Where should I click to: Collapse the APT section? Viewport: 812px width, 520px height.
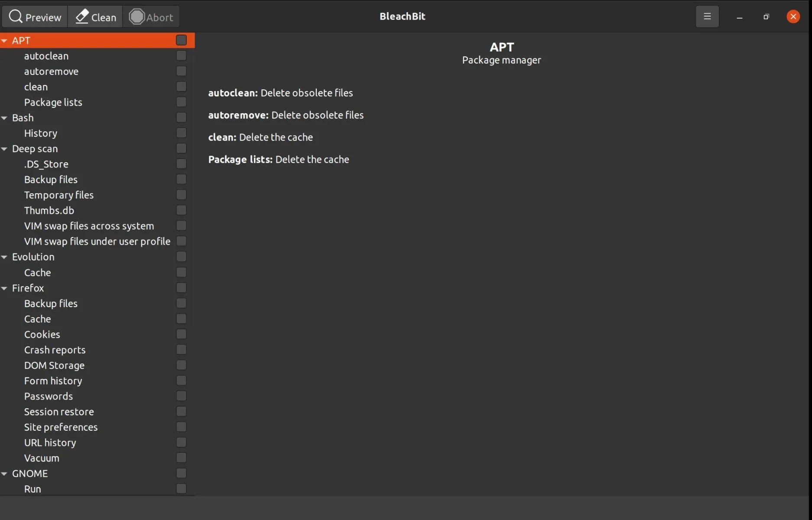coord(5,40)
